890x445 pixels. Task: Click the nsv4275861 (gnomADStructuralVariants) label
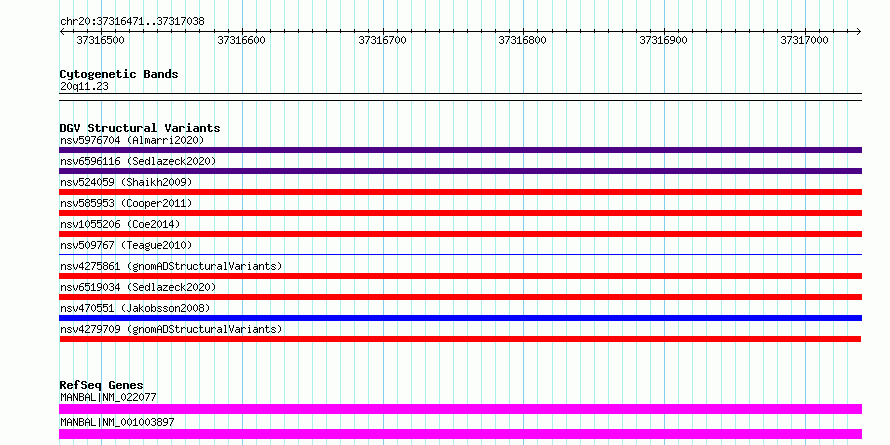171,266
